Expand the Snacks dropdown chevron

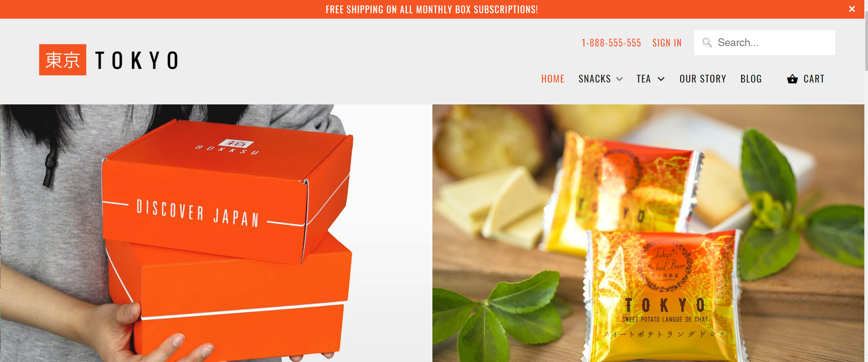pyautogui.click(x=619, y=79)
